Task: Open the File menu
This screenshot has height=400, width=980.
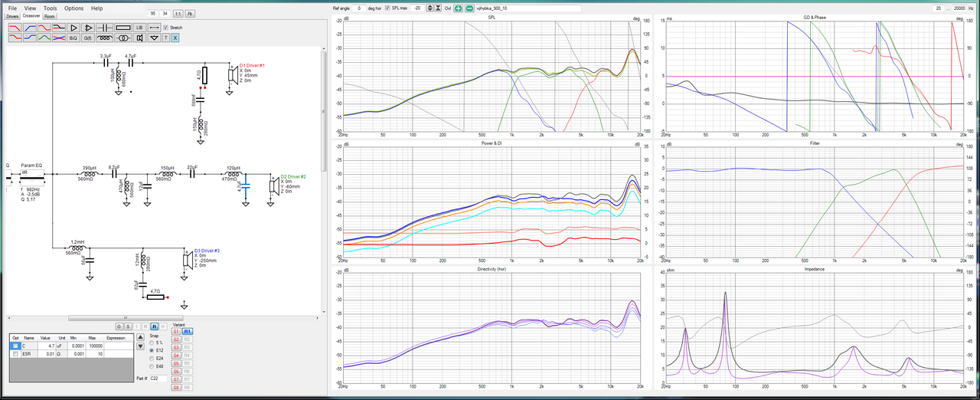Action: (12, 8)
